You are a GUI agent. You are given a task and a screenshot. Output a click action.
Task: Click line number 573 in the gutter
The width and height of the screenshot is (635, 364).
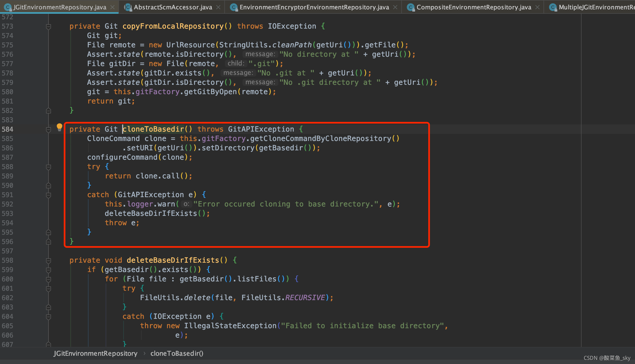point(7,26)
